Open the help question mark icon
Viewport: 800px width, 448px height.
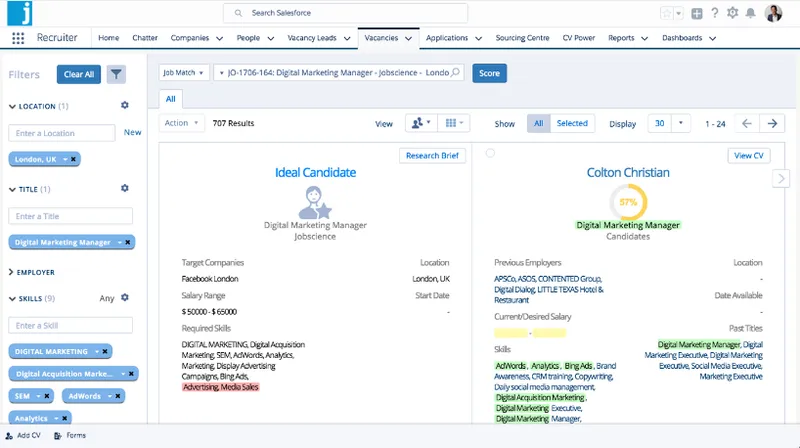tap(715, 13)
